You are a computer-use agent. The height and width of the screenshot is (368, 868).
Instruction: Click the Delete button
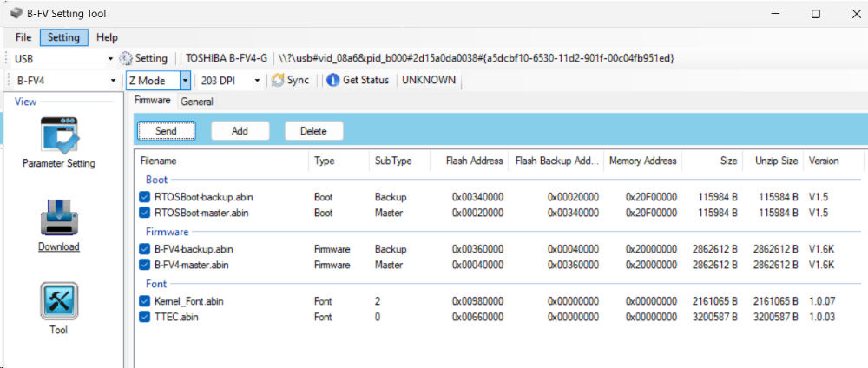(x=313, y=131)
